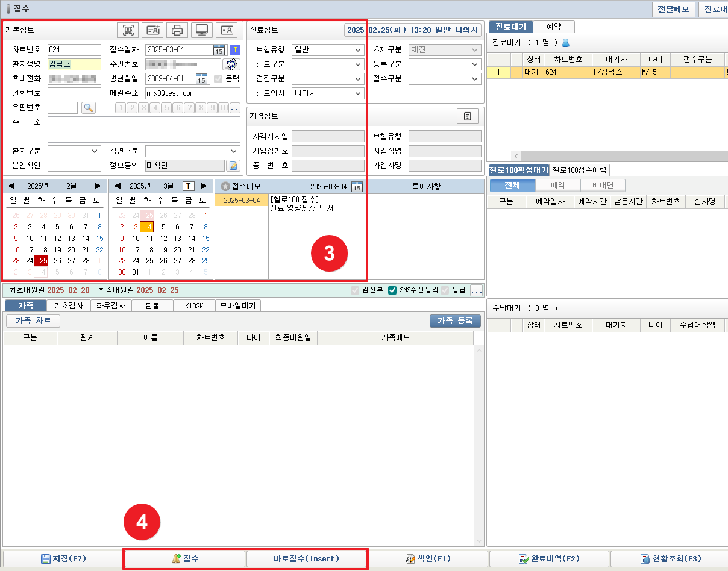The width and height of the screenshot is (728, 571).
Task: Open the 환자구분 dropdown
Action: pyautogui.click(x=74, y=151)
